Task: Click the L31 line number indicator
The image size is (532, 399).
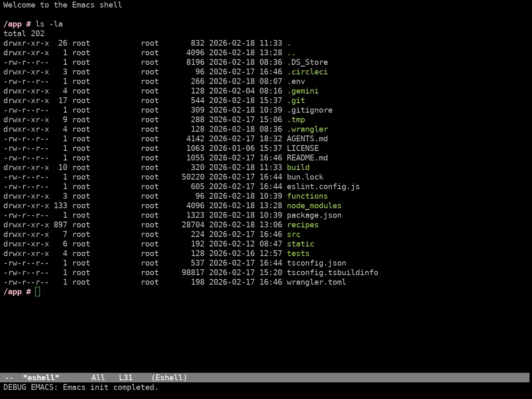Action: [x=126, y=378]
